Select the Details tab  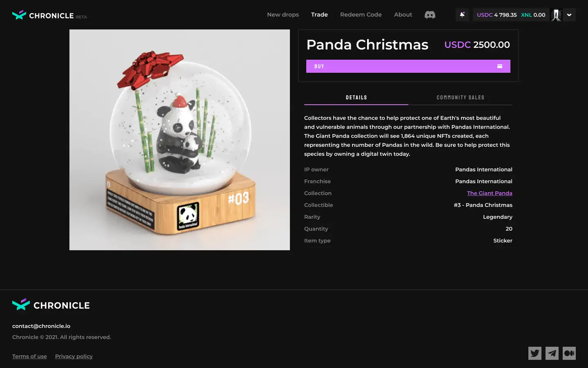click(356, 98)
